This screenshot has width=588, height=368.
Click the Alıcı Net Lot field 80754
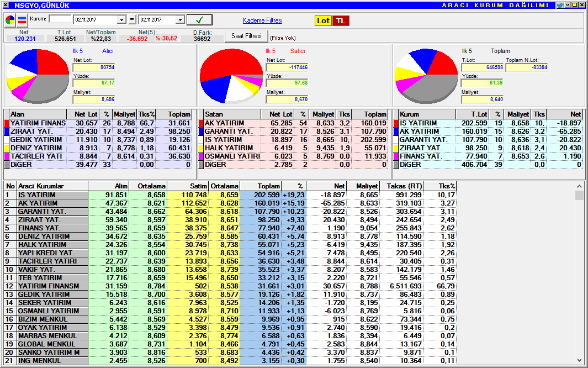[x=94, y=67]
